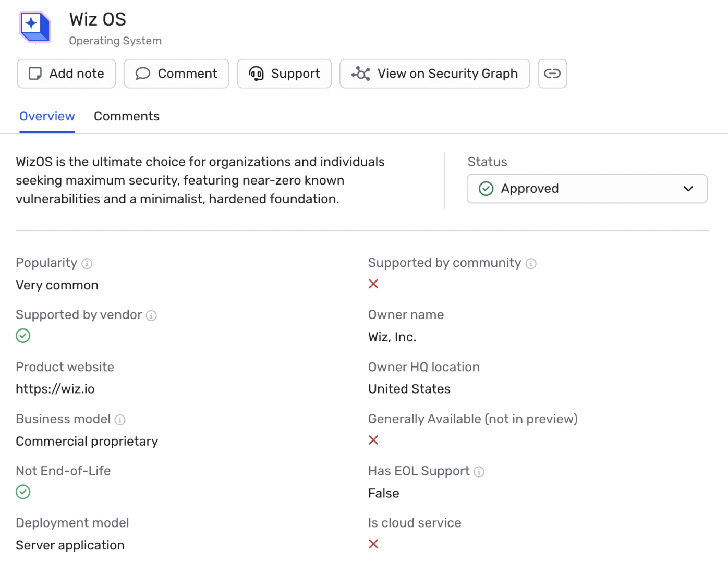The height and width of the screenshot is (563, 728).
Task: Click 'Generally Available (not in preview)' label
Action: pyautogui.click(x=472, y=419)
